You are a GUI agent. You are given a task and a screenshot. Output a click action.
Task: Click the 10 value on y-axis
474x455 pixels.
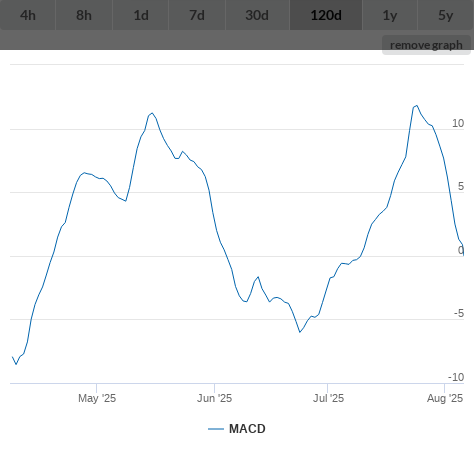click(458, 123)
